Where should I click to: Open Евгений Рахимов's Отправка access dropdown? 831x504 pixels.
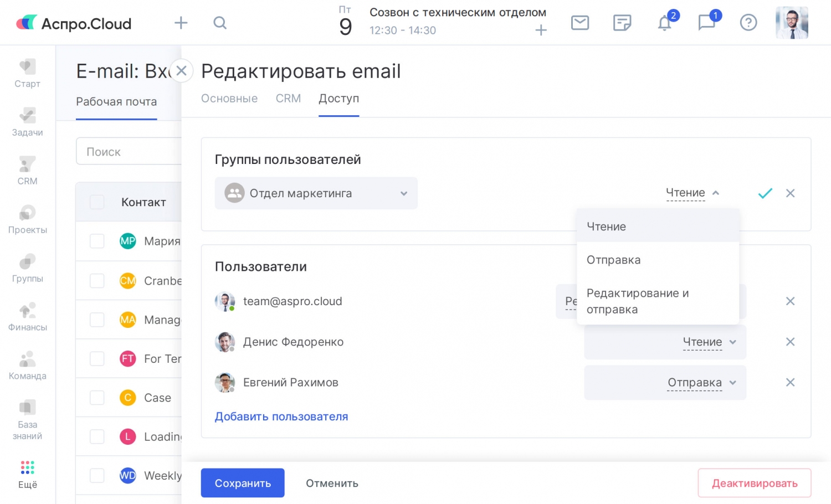click(701, 383)
